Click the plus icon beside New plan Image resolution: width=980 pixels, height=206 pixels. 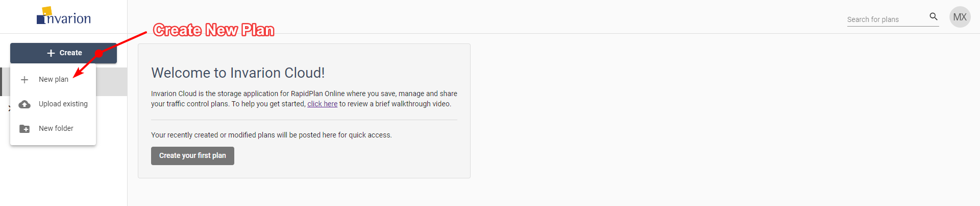coord(24,80)
